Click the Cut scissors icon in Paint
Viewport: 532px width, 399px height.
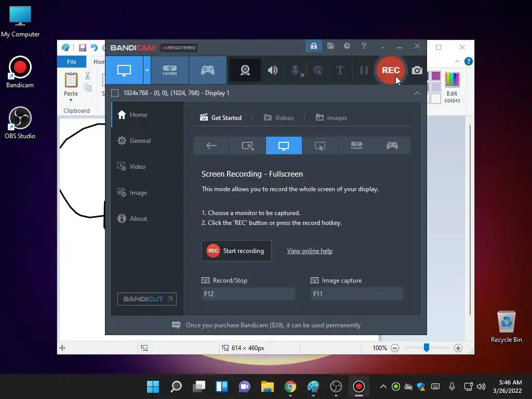pos(87,76)
